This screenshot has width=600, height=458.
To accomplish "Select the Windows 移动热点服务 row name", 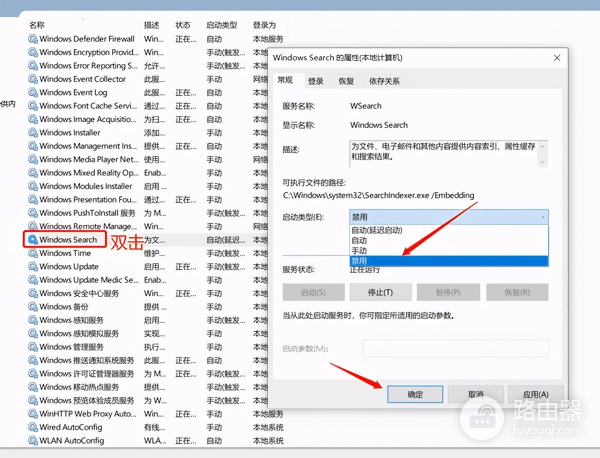I will click(x=79, y=387).
